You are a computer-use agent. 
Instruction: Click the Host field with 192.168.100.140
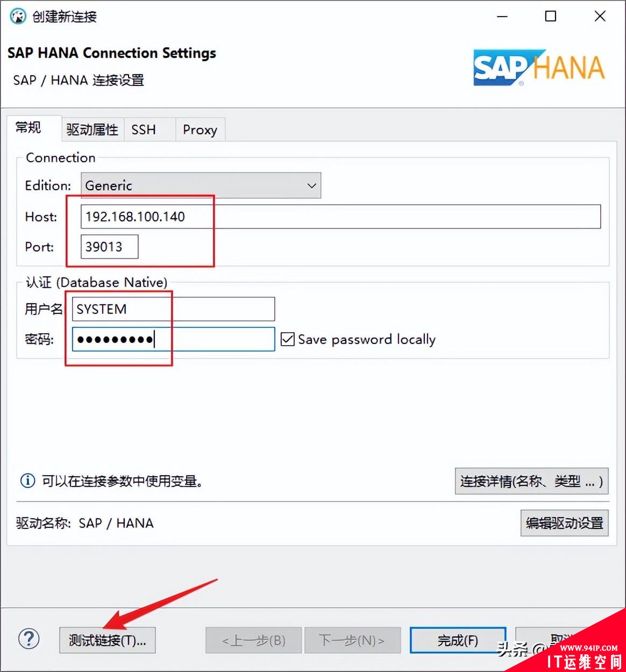[x=340, y=217]
